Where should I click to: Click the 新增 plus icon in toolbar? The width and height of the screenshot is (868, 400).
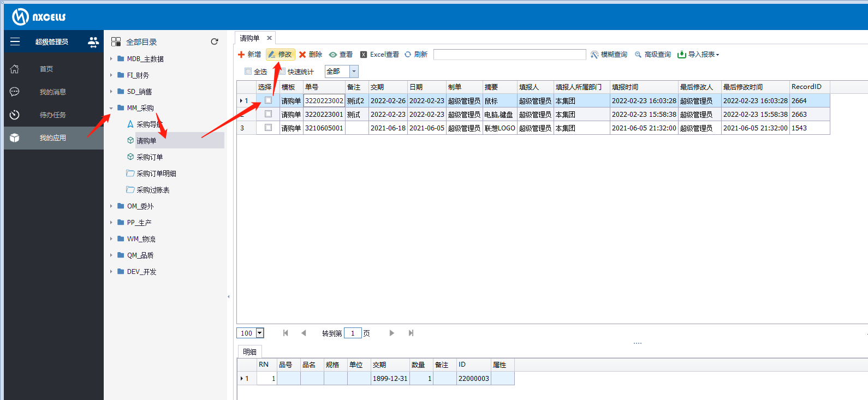click(x=241, y=55)
